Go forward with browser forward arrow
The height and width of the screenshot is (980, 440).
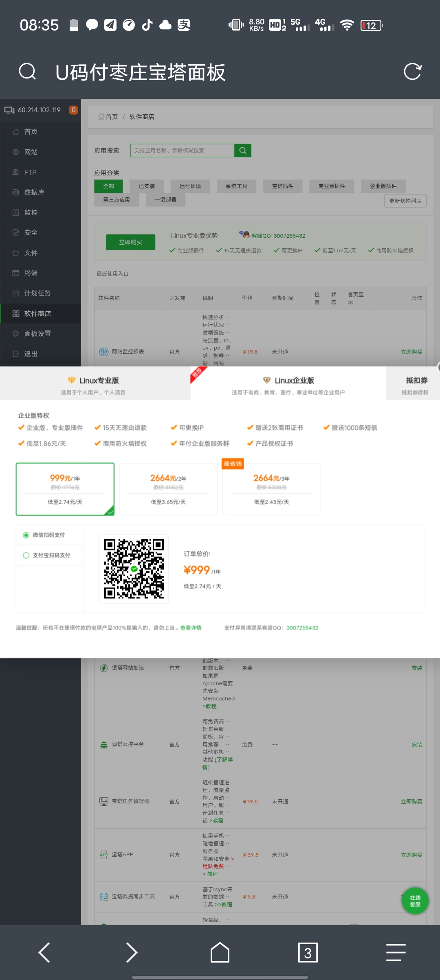click(x=132, y=952)
